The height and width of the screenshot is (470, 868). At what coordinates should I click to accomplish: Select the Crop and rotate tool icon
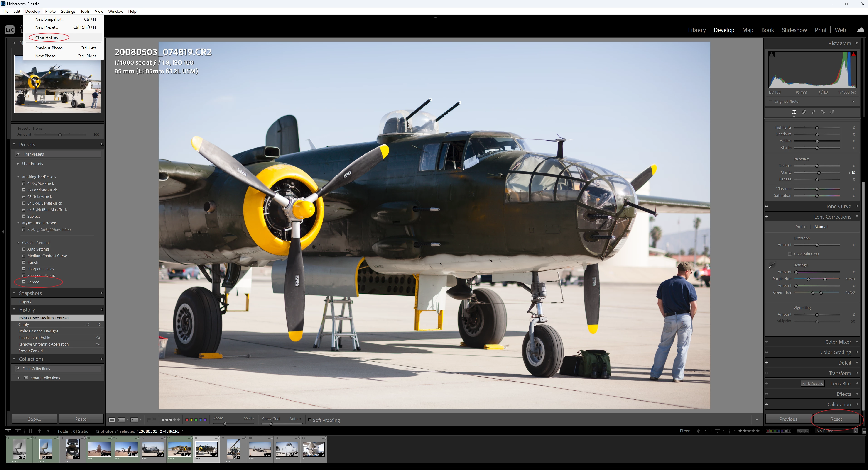tap(804, 112)
